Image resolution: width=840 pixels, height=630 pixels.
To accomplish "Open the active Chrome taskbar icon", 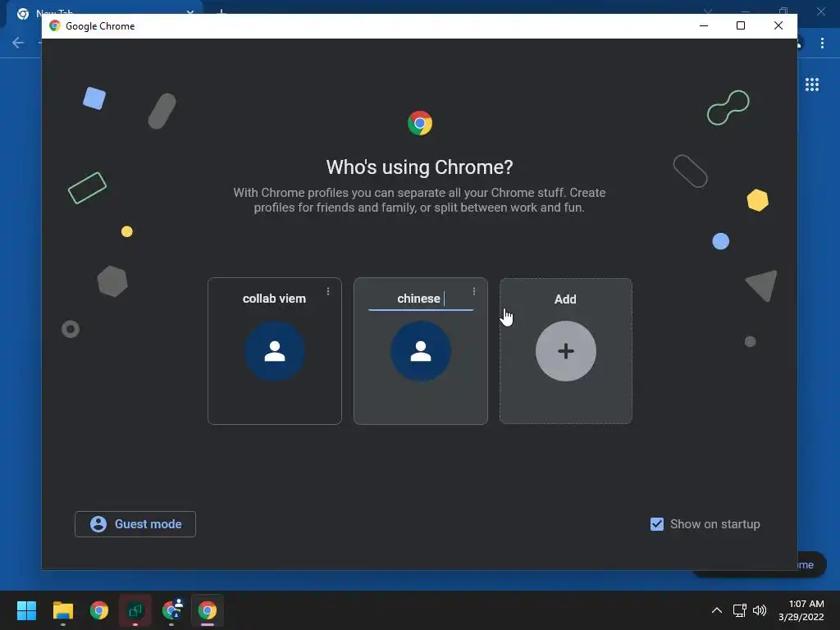I will [x=208, y=610].
